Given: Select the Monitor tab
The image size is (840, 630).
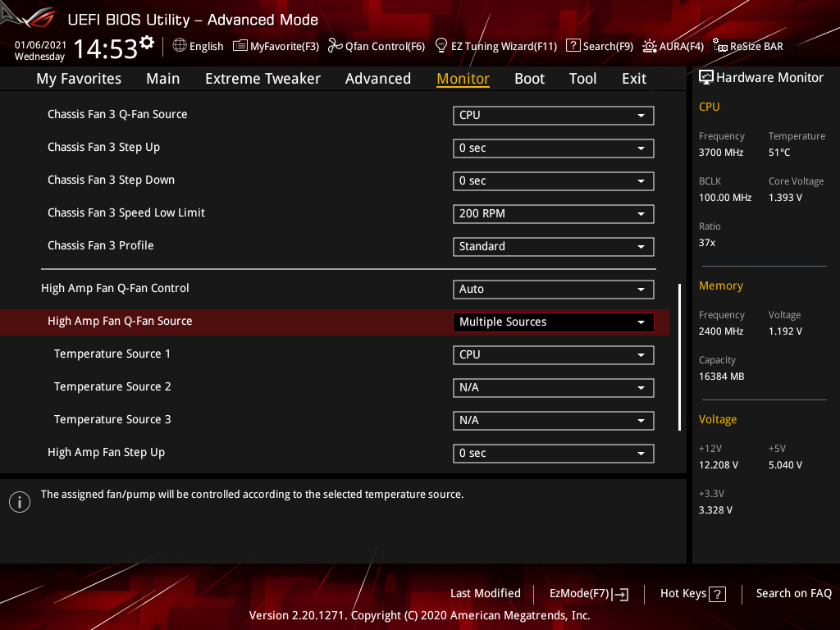Looking at the screenshot, I should 463,79.
